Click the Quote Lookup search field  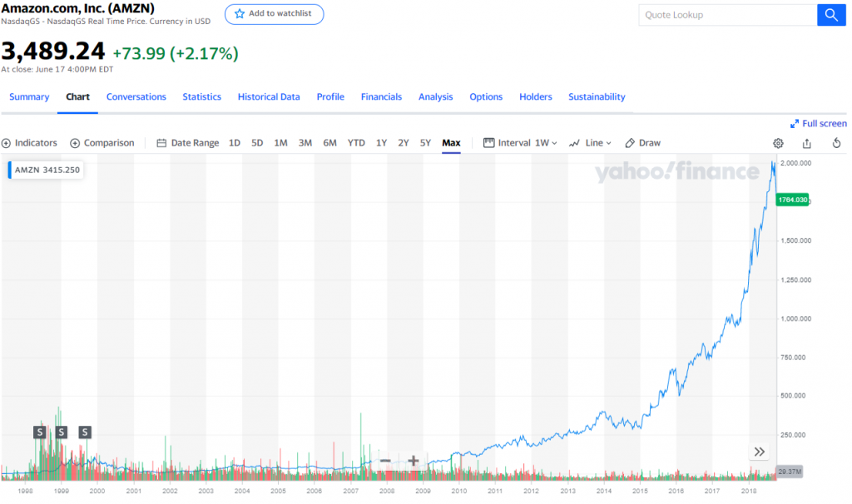point(728,15)
